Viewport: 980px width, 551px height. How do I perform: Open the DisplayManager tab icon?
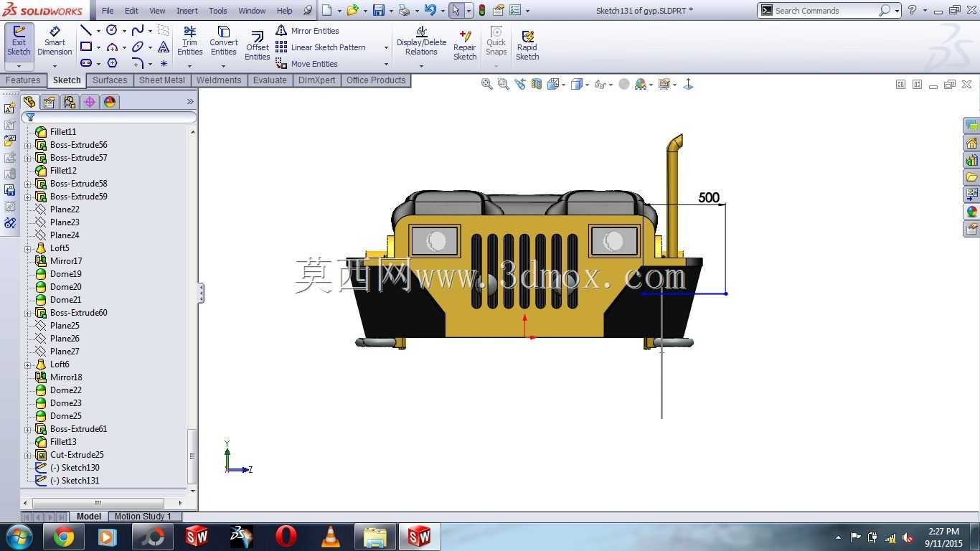(110, 102)
